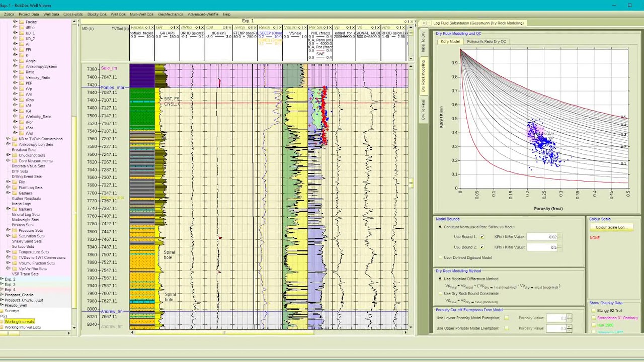Click the UD_1 folder icon
The image size is (644, 362).
22,33
